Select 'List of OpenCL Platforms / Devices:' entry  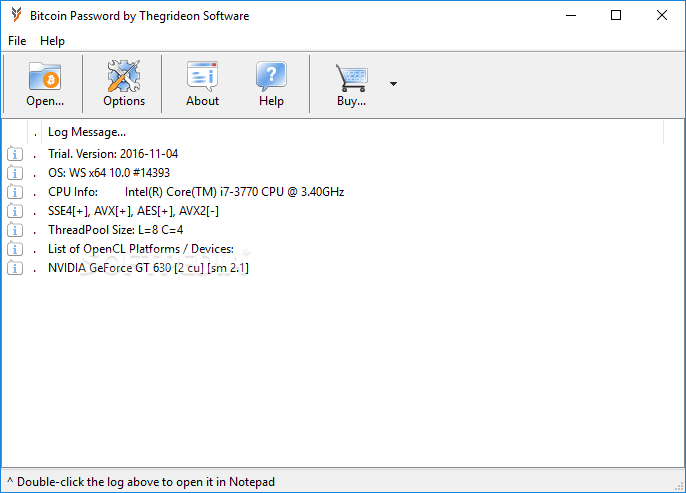tap(141, 249)
